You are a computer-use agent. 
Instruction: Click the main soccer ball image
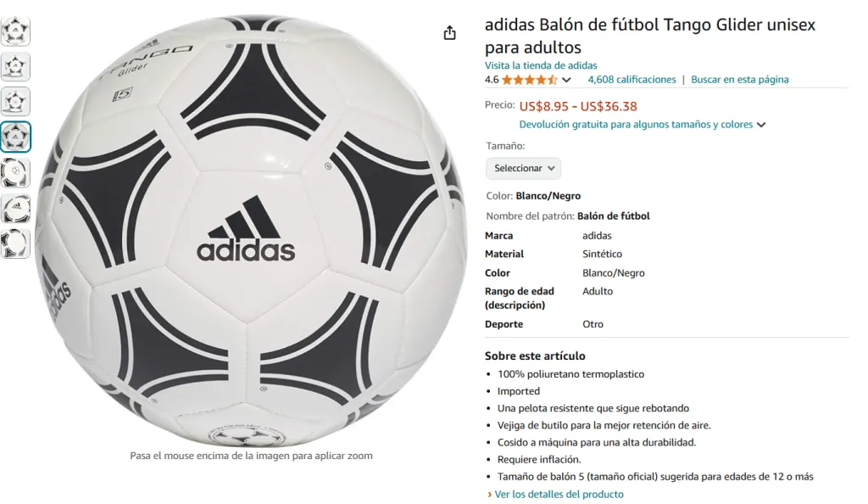(251, 231)
